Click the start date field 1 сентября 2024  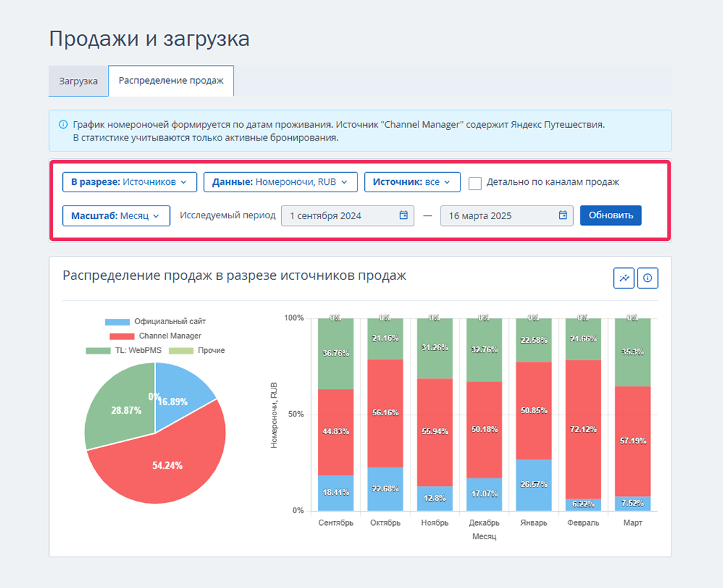coord(347,216)
